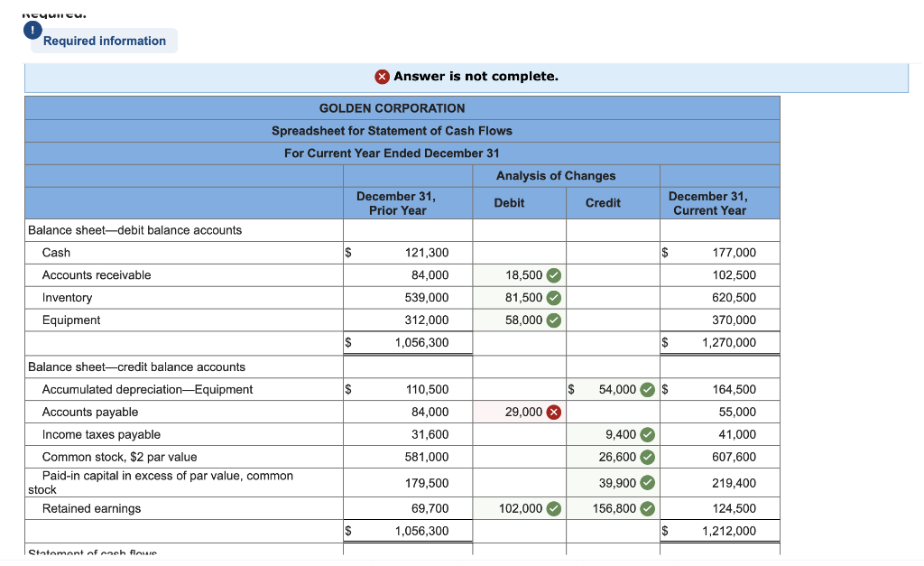Click the green checkmark beside Common stock 26,600
The width and height of the screenshot is (924, 566).
[646, 457]
